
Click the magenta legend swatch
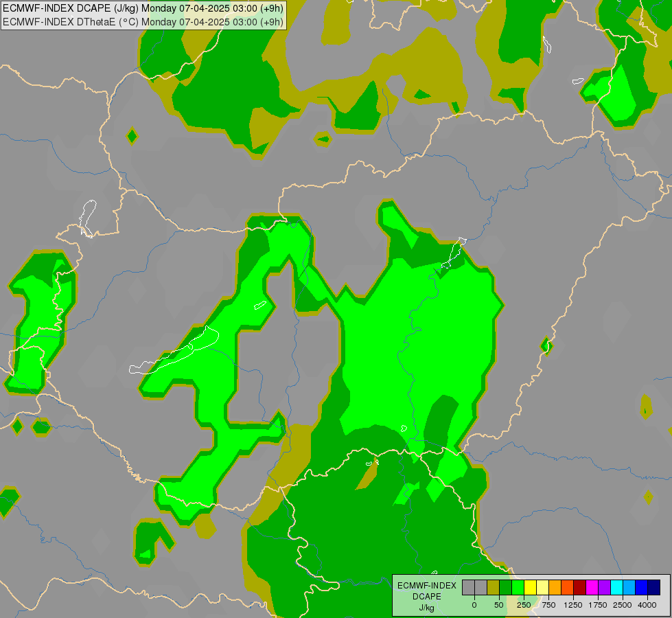coord(592,587)
